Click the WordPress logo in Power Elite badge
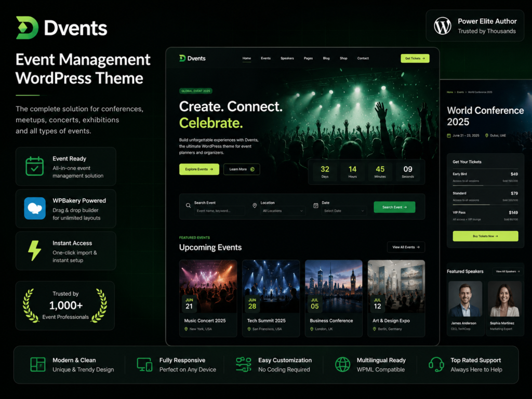This screenshot has height=399, width=532. [443, 26]
